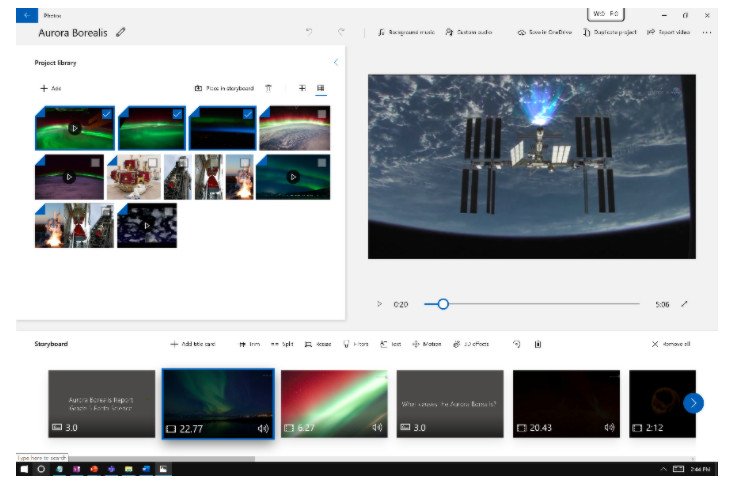This screenshot has height=493, width=732.
Task: Open the Text tool for the clip
Action: (x=391, y=344)
